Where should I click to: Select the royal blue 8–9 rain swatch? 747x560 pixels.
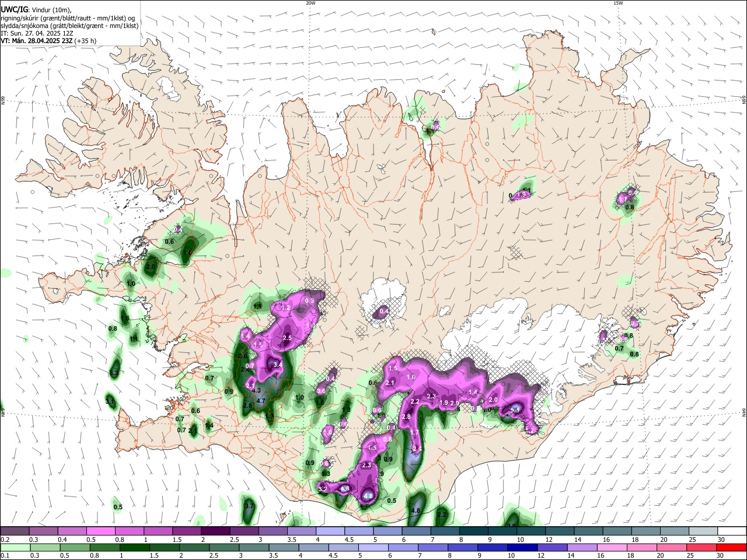(x=462, y=547)
